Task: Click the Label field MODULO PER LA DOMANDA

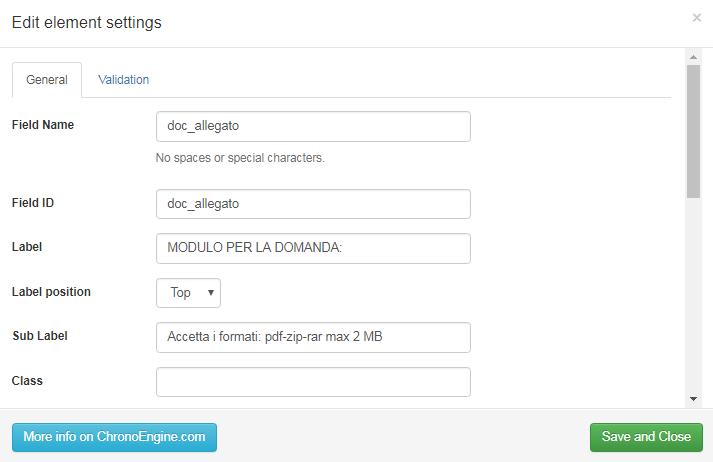Action: [313, 248]
